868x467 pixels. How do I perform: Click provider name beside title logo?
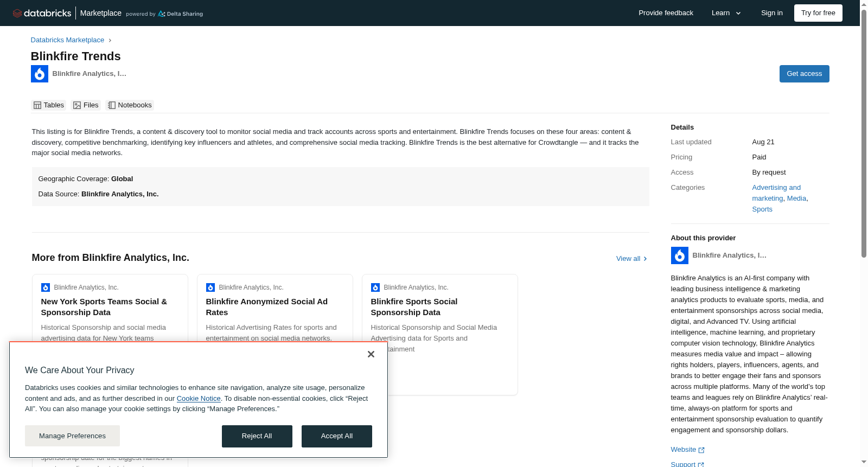pyautogui.click(x=90, y=74)
